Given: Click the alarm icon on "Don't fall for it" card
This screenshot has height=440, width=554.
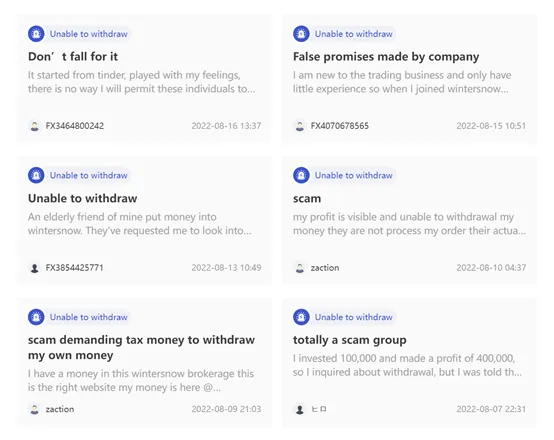Looking at the screenshot, I should click(36, 34).
